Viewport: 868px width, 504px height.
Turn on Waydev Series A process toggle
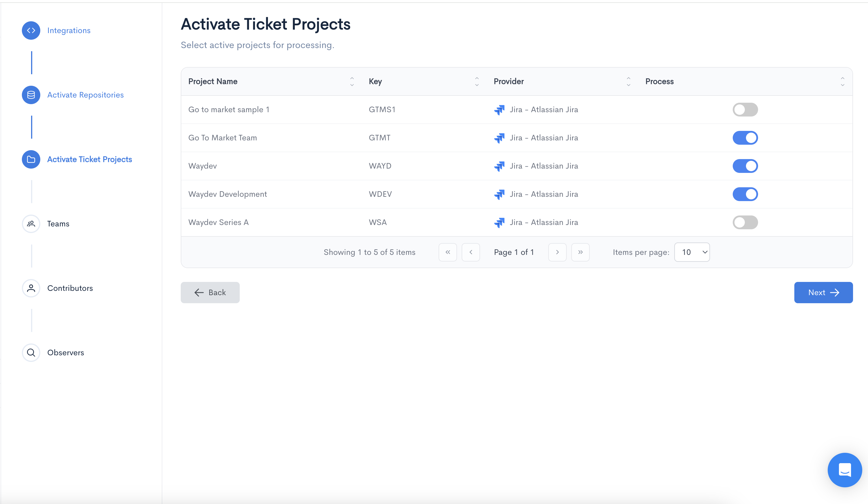(745, 222)
